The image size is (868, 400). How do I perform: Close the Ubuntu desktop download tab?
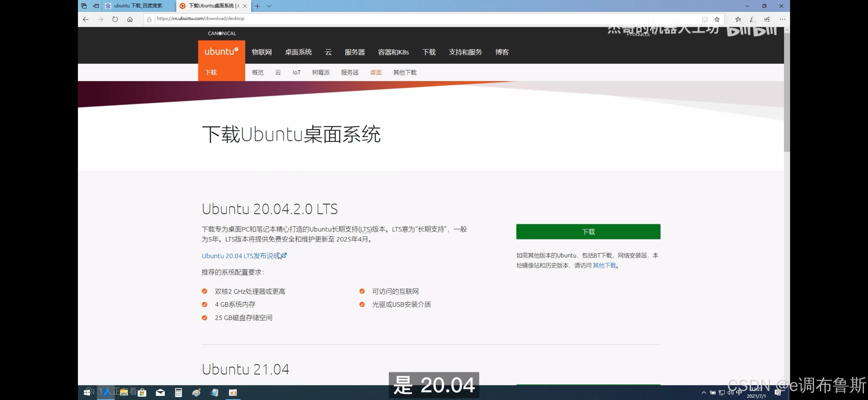(245, 6)
